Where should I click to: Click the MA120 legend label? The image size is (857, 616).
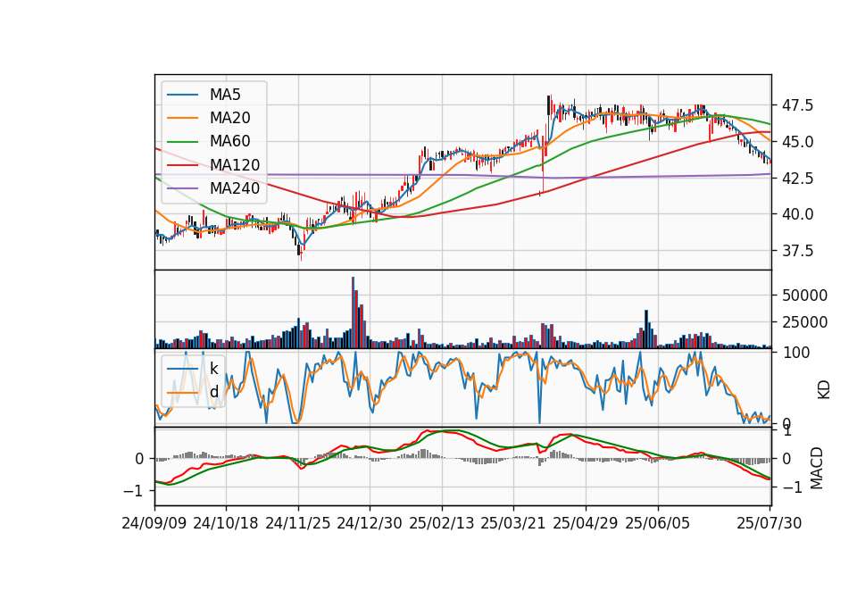235,165
